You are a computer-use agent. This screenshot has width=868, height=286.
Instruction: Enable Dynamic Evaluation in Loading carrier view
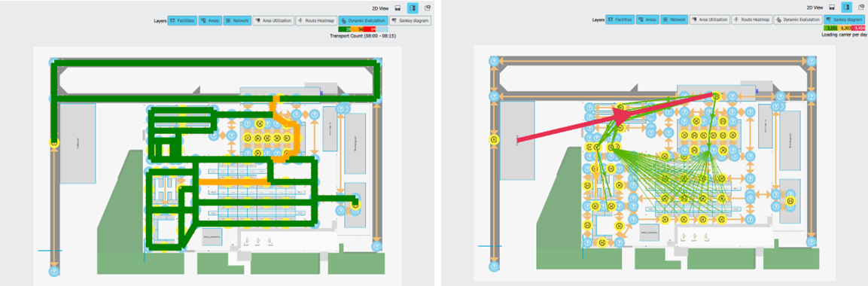(799, 20)
